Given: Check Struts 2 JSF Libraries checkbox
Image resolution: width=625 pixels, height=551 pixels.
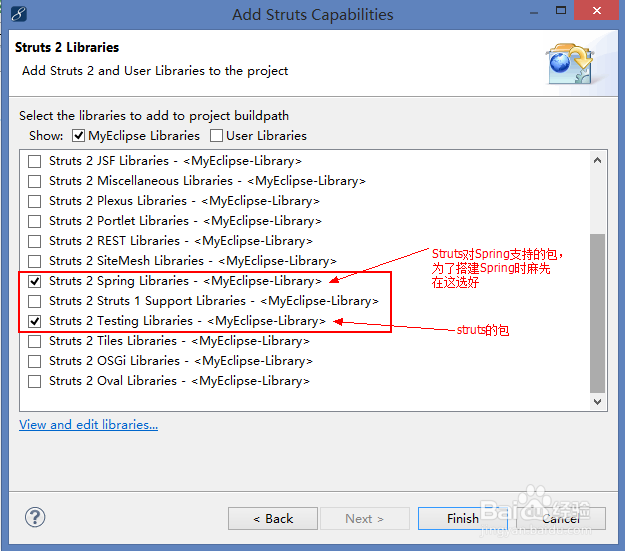Looking at the screenshot, I should [35, 161].
